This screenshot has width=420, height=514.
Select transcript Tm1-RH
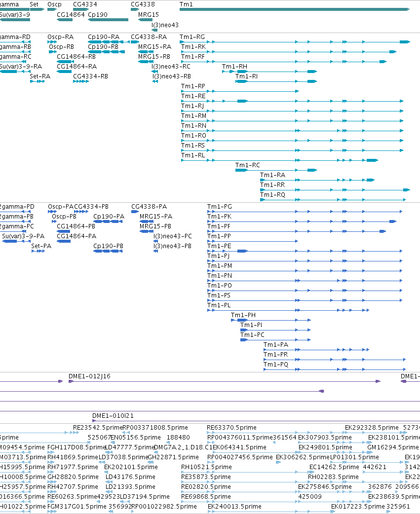point(269,72)
